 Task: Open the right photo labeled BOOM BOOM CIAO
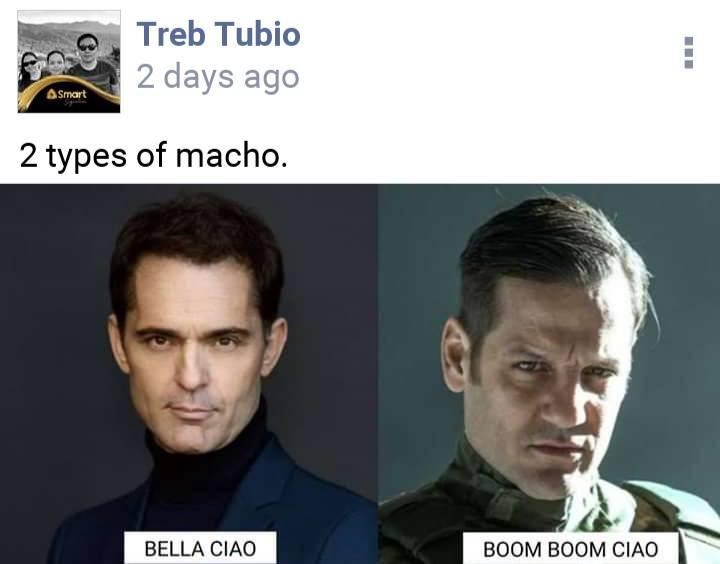tap(549, 374)
